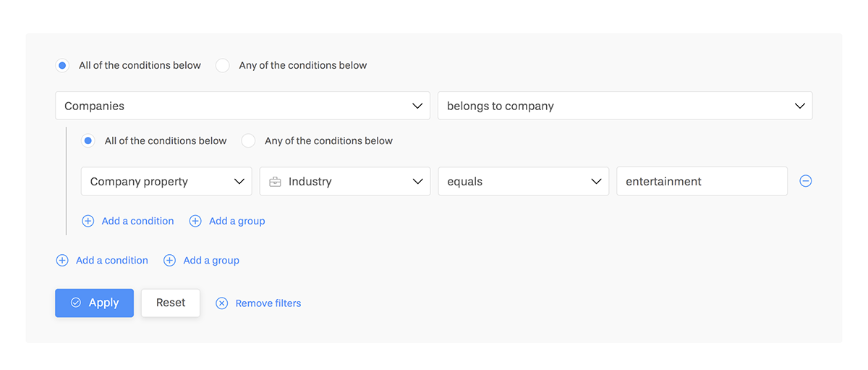The image size is (868, 370).
Task: Select top-level "Any of the conditions below" radio
Action: click(223, 65)
